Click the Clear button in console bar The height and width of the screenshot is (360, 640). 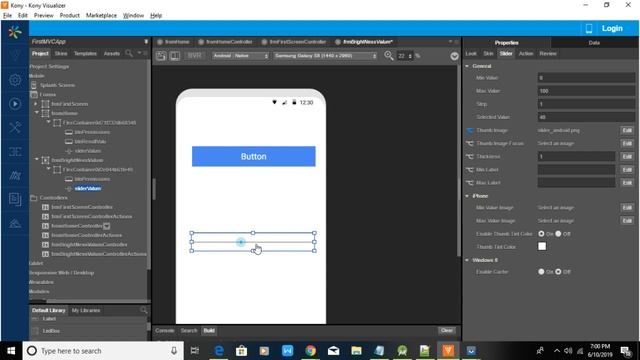click(447, 330)
